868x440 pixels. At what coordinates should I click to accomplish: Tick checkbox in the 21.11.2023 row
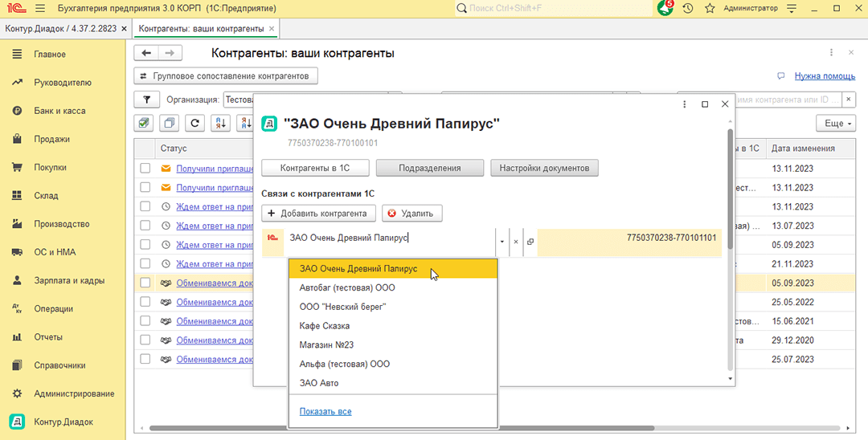(145, 263)
